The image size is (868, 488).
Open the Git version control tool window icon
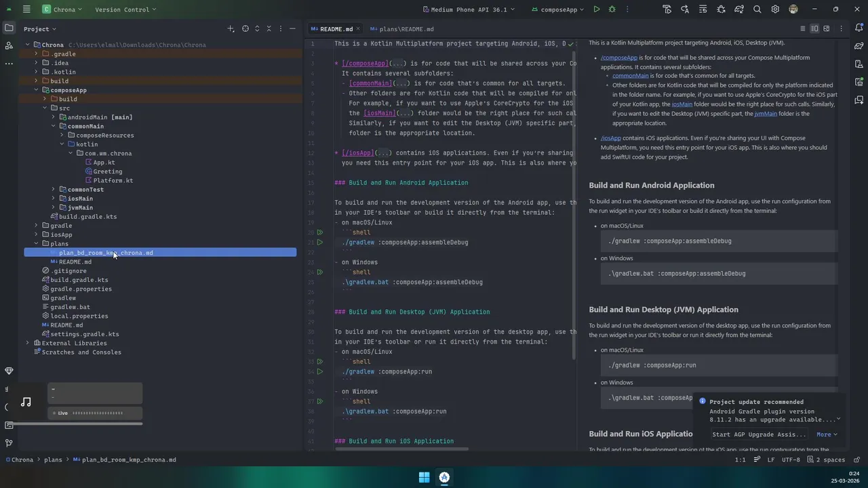[9, 443]
